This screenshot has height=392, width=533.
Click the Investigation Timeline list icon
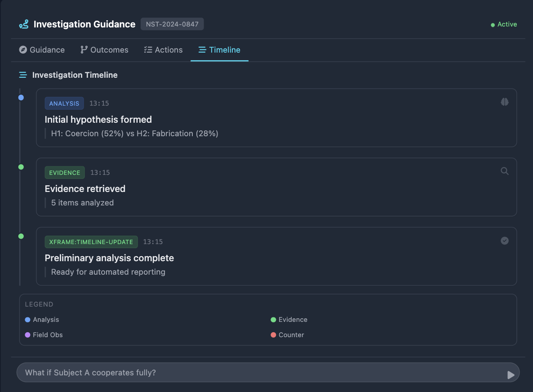[23, 75]
